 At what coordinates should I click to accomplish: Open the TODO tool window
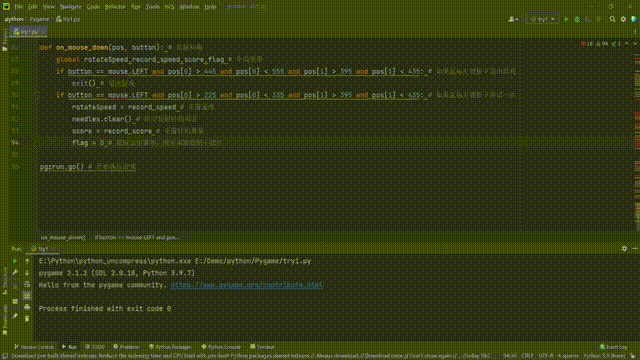coord(95,347)
